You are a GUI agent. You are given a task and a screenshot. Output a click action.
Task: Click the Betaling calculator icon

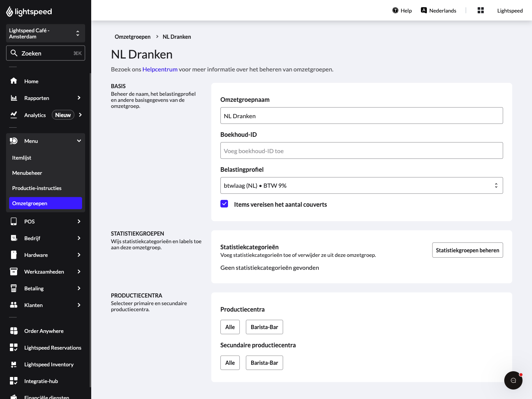(x=14, y=288)
